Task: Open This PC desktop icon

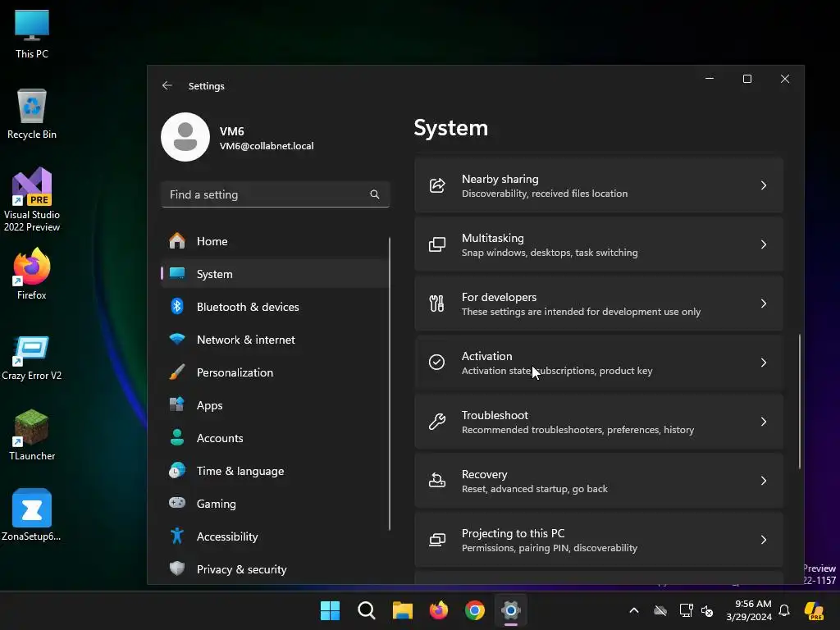Action: tap(32, 34)
